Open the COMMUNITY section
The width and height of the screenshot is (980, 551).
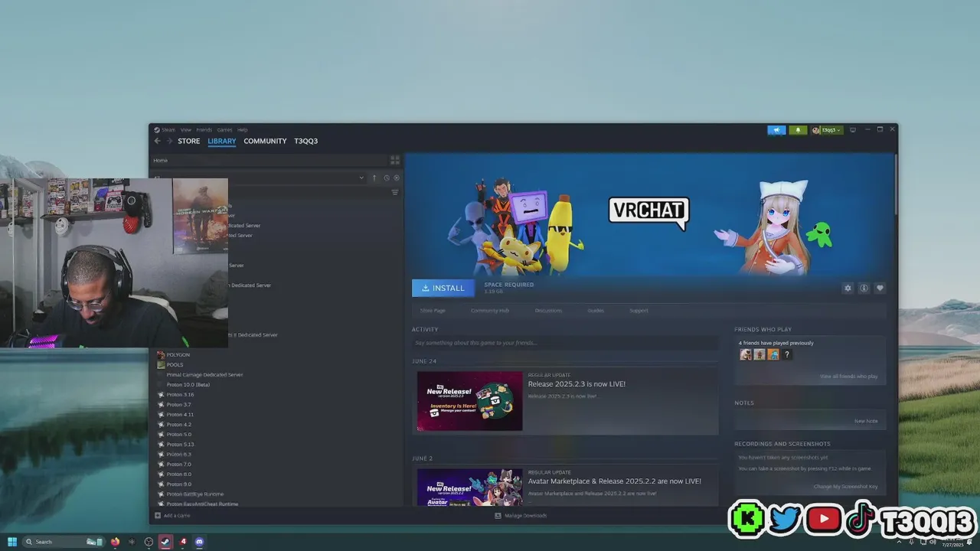click(x=265, y=141)
